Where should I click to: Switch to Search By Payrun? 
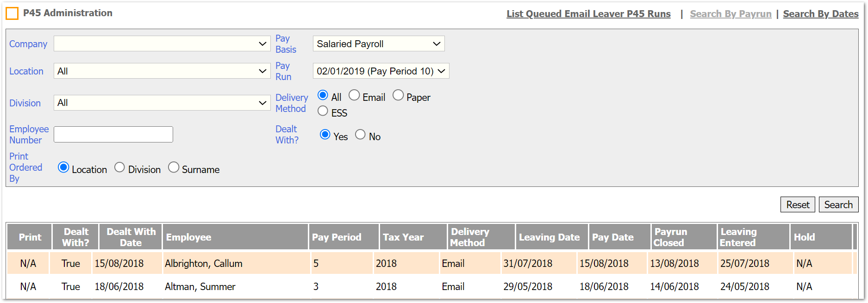pyautogui.click(x=731, y=14)
